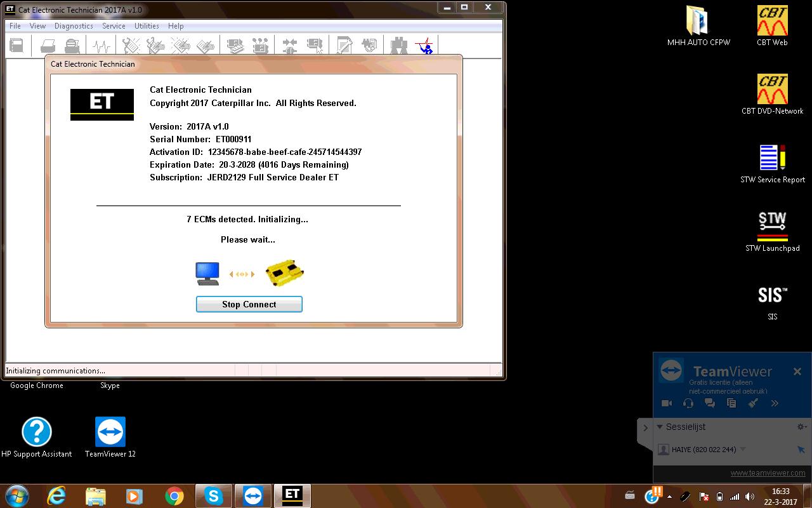Launch Google Chrome from the taskbar
Screen dimensions: 812x508
coord(174,496)
